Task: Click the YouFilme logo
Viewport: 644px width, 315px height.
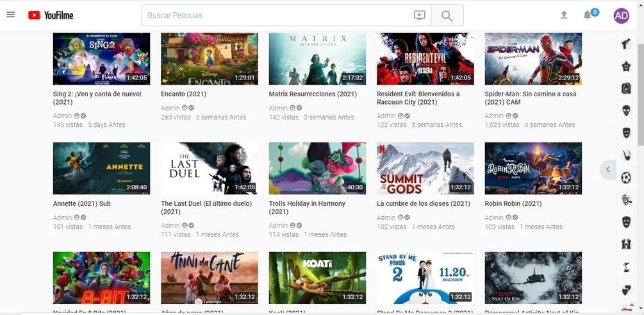Action: click(x=51, y=15)
